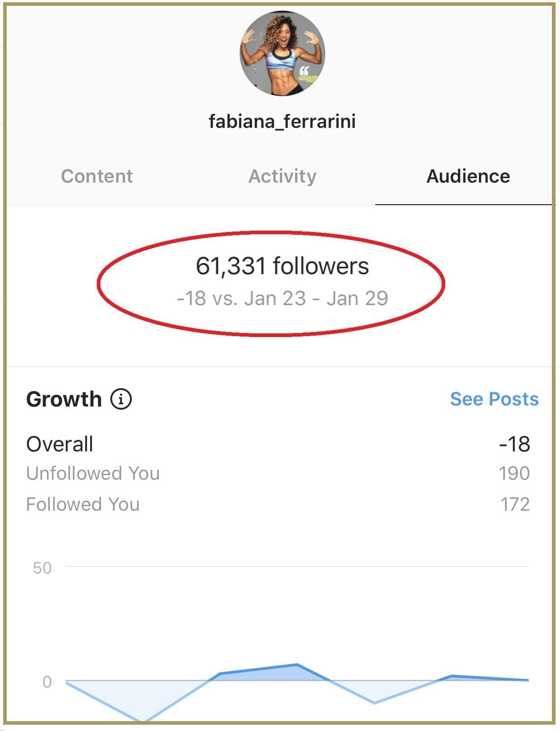This screenshot has width=560, height=731.
Task: Tap the lowest dip on the growth chart
Action: tap(143, 721)
